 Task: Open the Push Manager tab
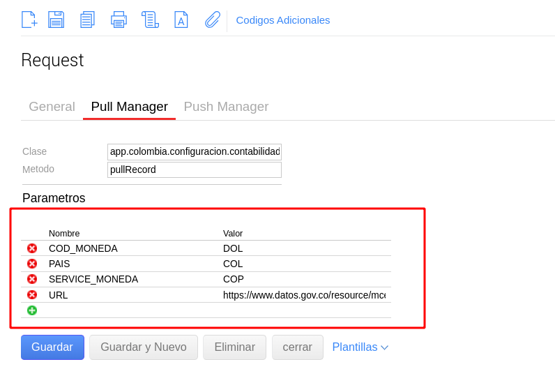tap(226, 107)
